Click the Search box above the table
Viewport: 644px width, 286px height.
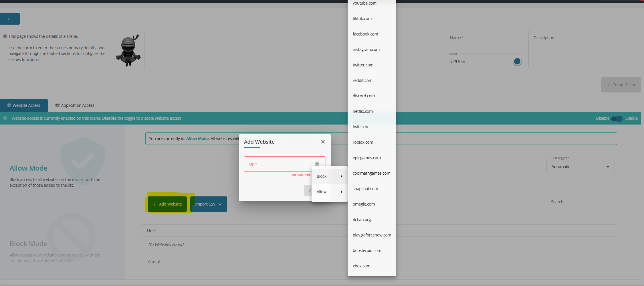click(580, 202)
